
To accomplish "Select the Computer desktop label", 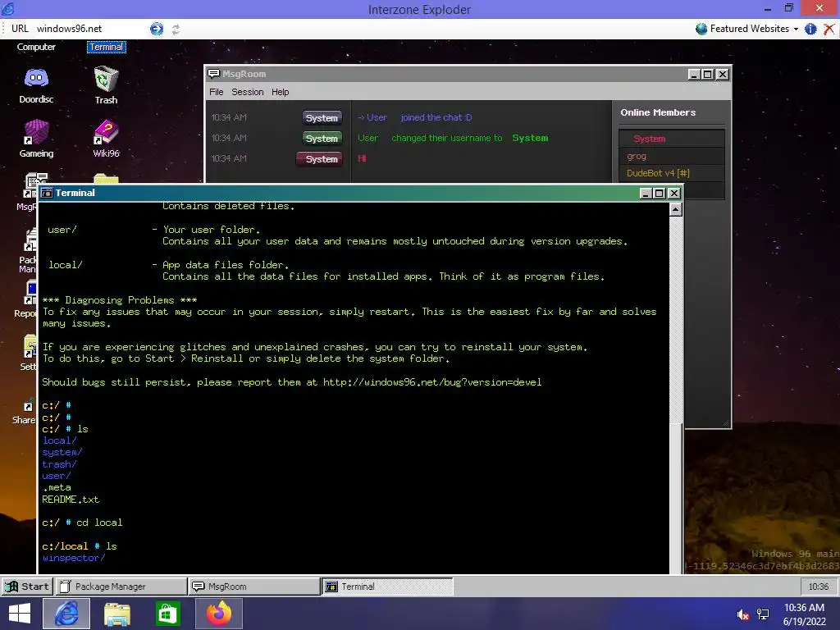I will (36, 47).
